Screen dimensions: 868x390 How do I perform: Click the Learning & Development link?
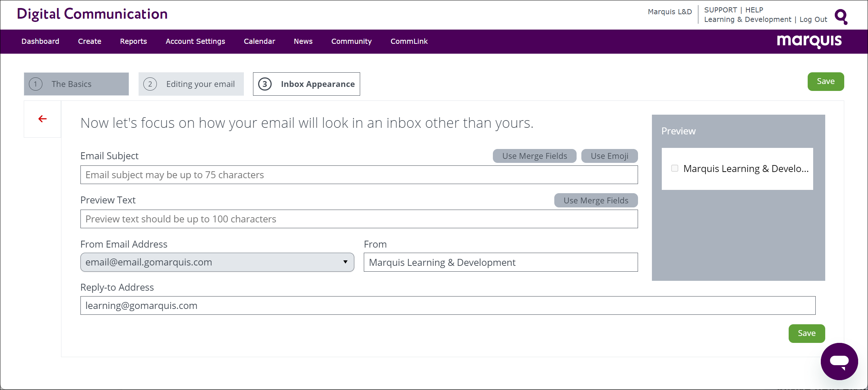point(747,19)
